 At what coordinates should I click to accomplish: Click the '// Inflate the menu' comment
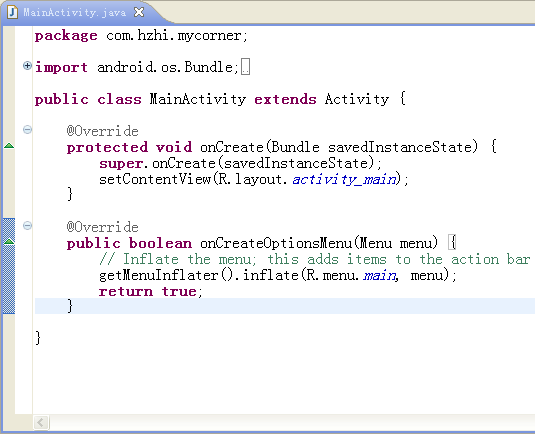(314, 259)
